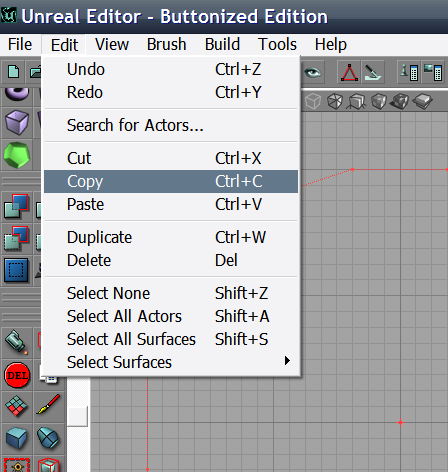Choose Select All Actors entry
Screen dimensions: 448x472
(171, 316)
